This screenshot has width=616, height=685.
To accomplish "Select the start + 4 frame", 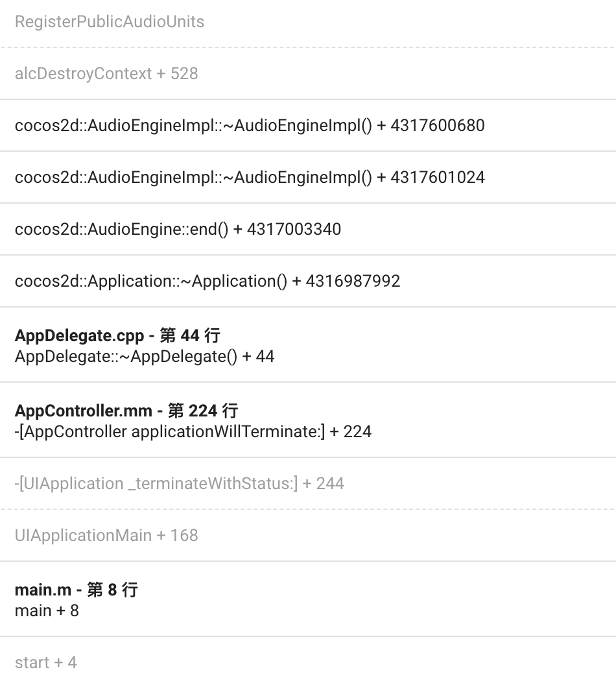I will pos(45,662).
